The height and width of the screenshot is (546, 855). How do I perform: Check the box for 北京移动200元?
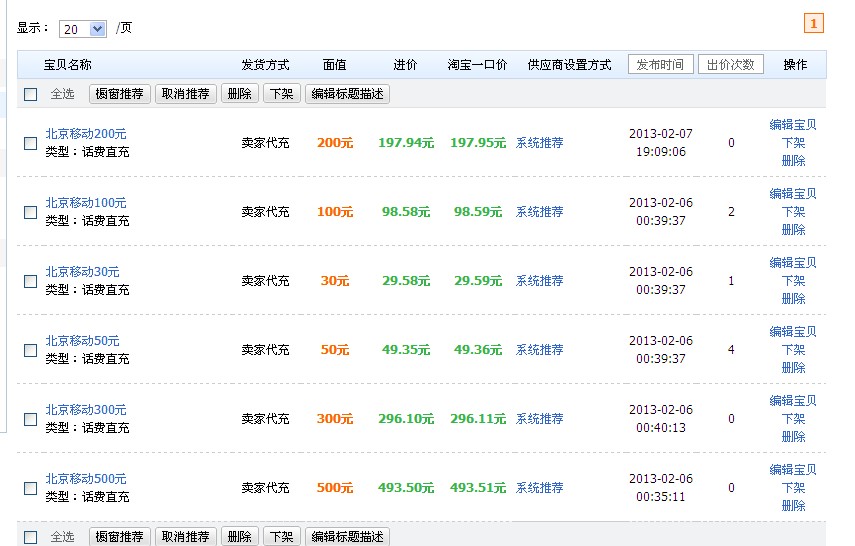tap(31, 143)
